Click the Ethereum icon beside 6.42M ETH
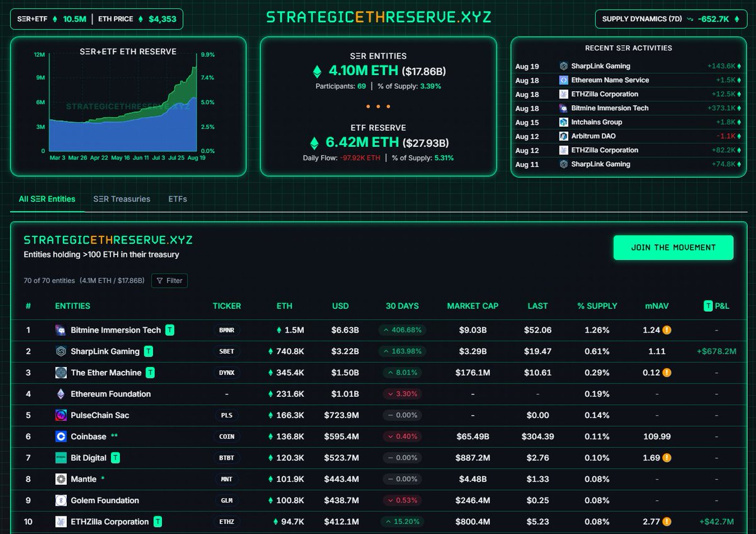The height and width of the screenshot is (534, 756). click(x=314, y=143)
